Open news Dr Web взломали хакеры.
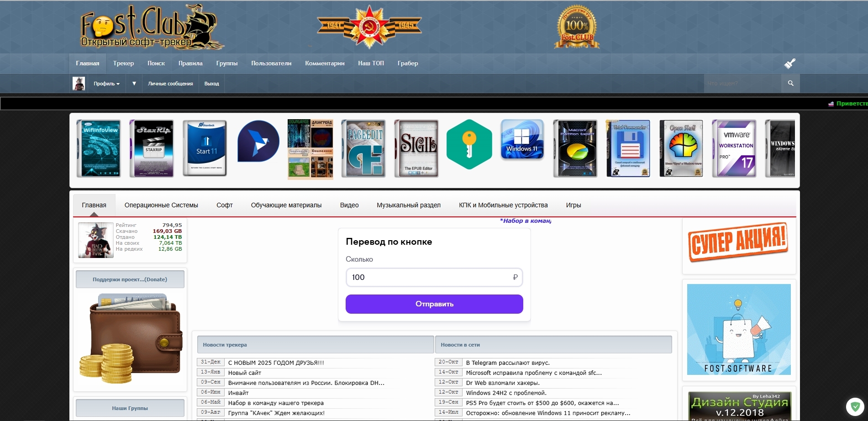868x421 pixels. [x=503, y=383]
